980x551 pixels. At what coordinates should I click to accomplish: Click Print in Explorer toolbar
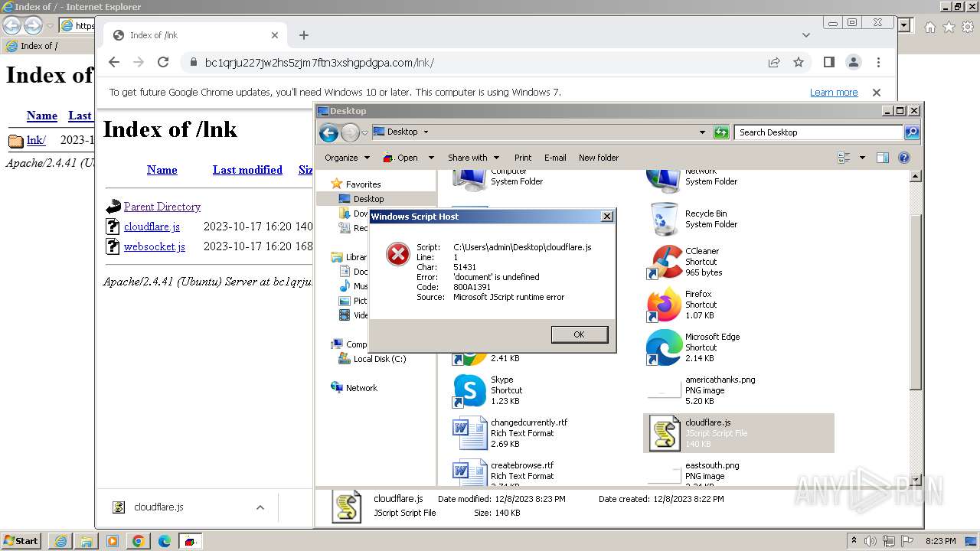(x=523, y=158)
